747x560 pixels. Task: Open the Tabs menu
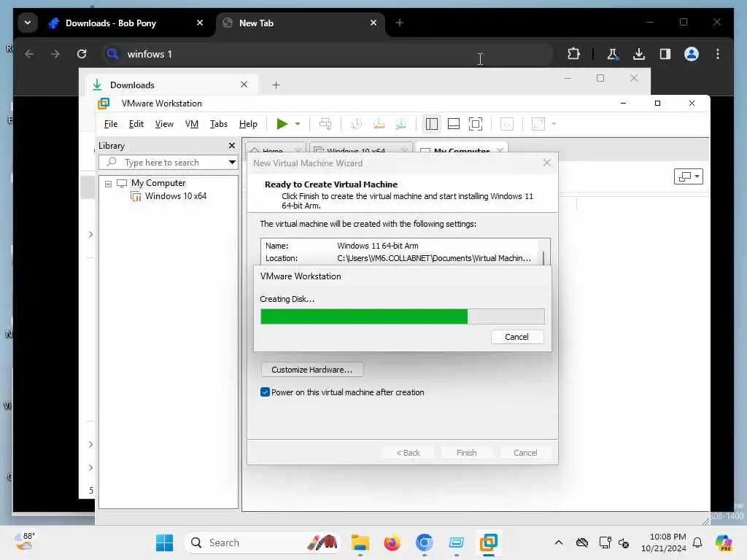[219, 124]
